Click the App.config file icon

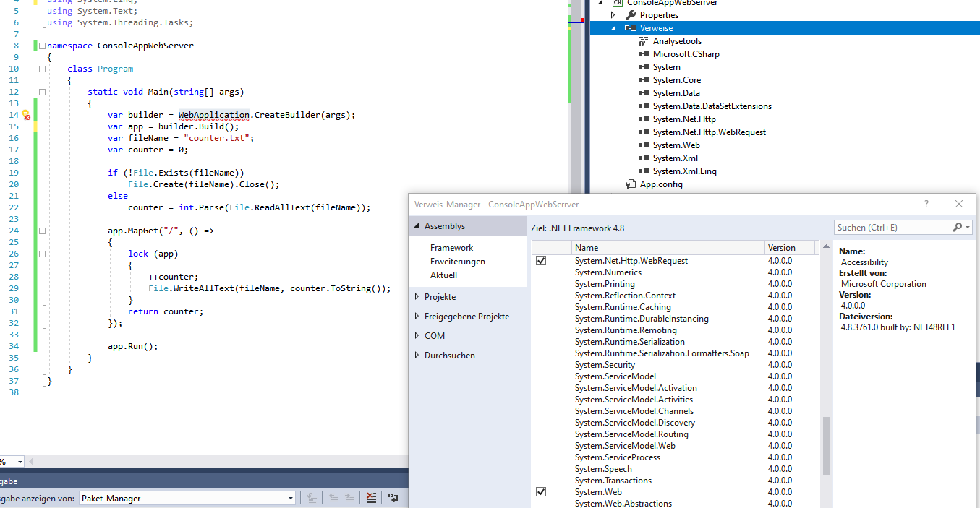point(630,184)
